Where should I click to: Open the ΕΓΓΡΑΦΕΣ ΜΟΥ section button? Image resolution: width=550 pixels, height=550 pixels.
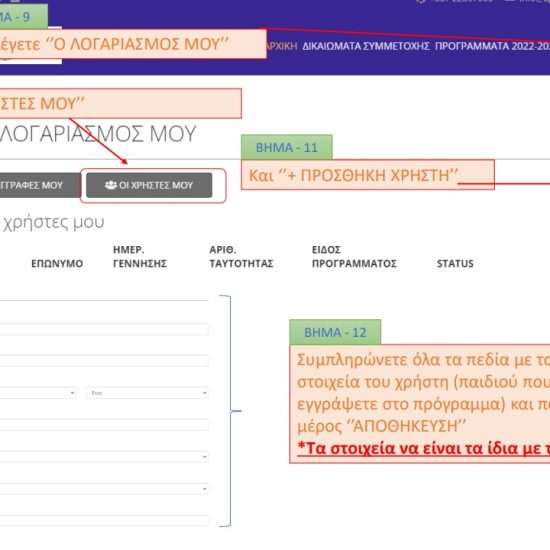40,185
